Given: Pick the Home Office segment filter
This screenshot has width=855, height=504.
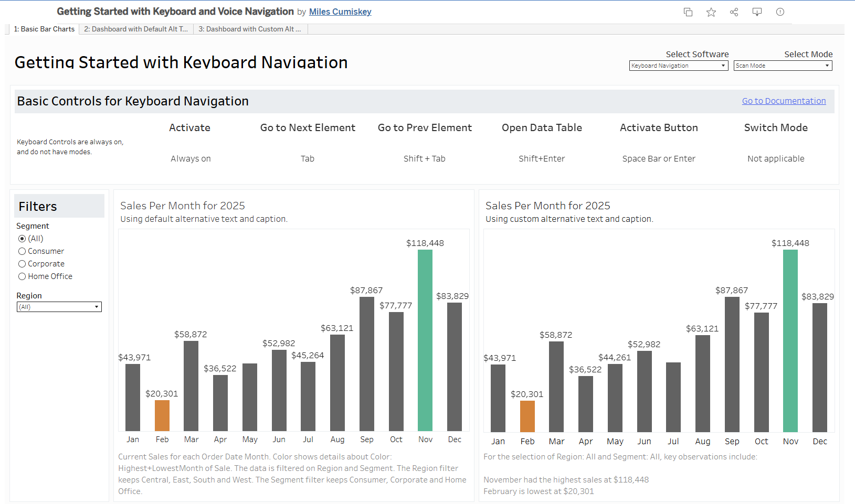Looking at the screenshot, I should point(22,276).
